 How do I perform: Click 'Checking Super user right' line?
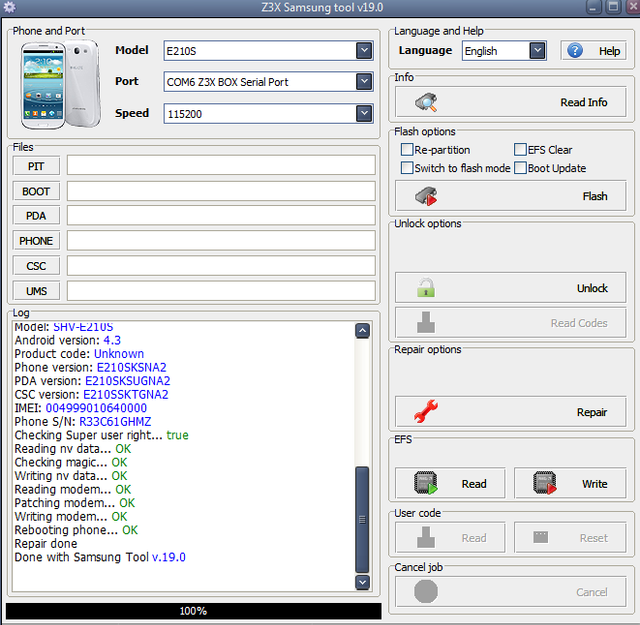coord(102,435)
